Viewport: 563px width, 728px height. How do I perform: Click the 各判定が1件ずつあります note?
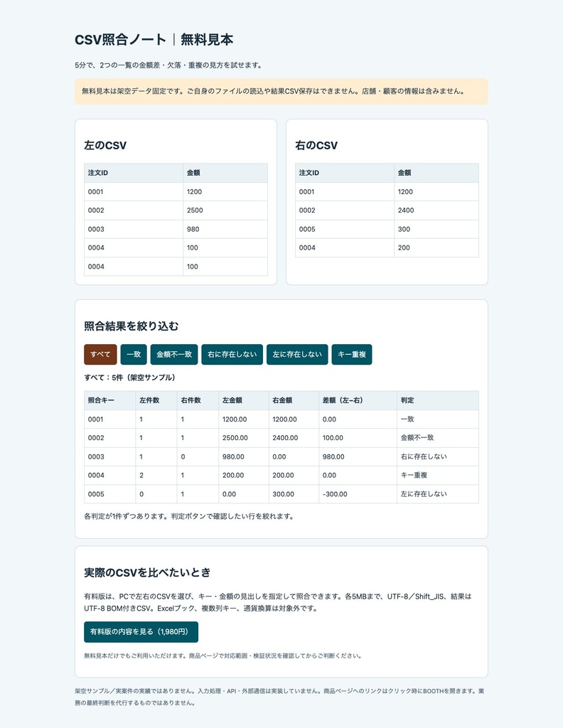tap(189, 516)
